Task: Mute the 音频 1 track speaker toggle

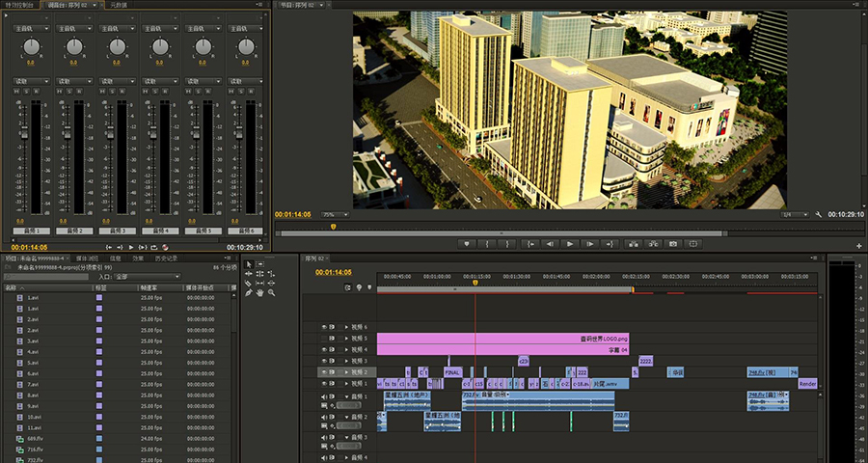Action: coord(325,397)
